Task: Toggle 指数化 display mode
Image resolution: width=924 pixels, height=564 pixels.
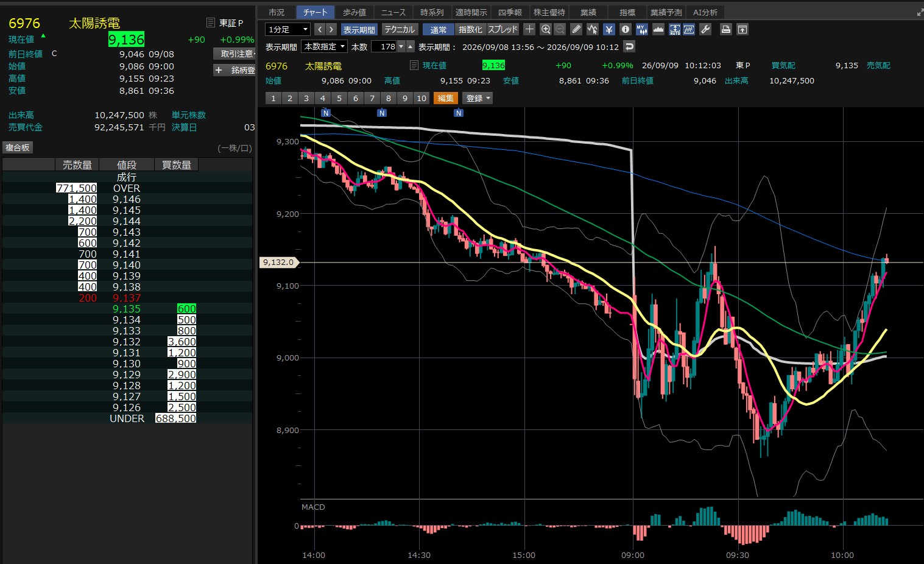Action: tap(471, 29)
